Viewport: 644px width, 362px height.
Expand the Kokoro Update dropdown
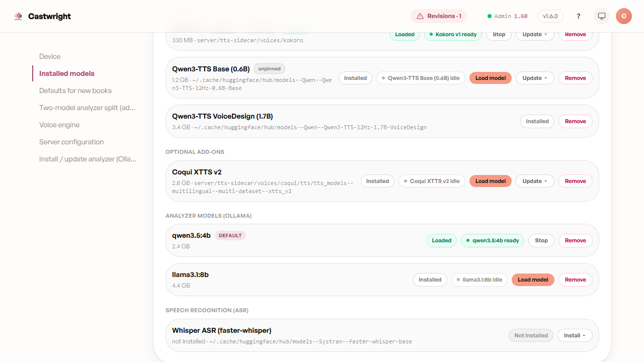click(535, 35)
